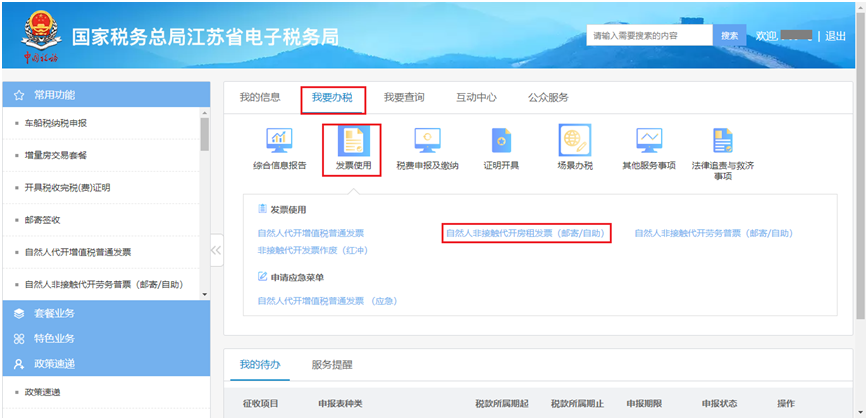Click the tax bureau emblem logo
868x420 pixels.
41,37
